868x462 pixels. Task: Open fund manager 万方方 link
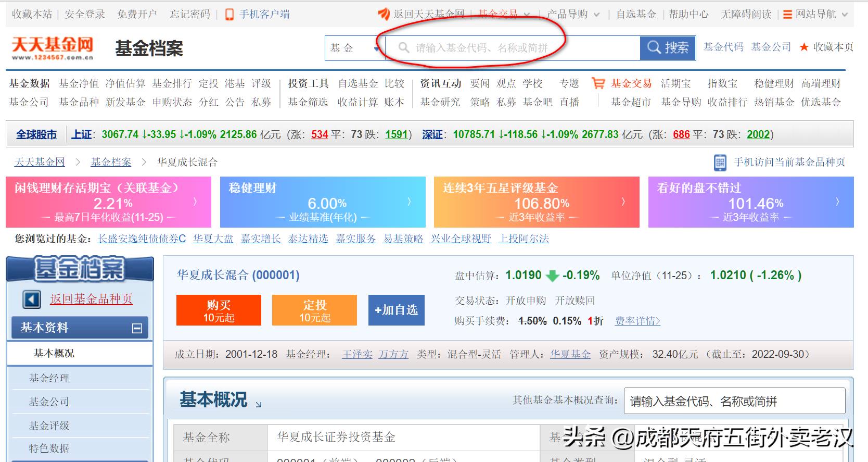(x=393, y=354)
